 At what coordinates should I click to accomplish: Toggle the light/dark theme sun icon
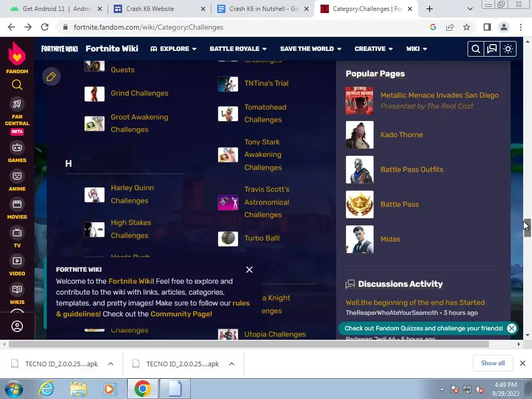[508, 49]
